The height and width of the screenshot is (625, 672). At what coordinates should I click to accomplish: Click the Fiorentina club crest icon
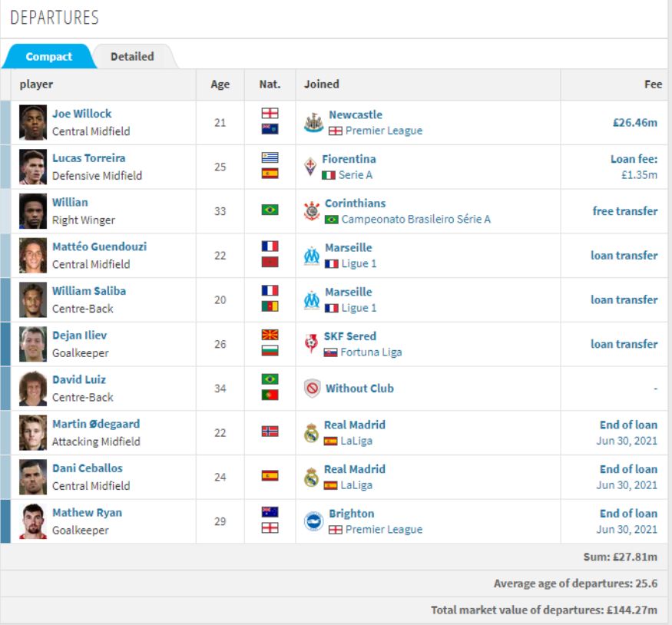coord(310,167)
